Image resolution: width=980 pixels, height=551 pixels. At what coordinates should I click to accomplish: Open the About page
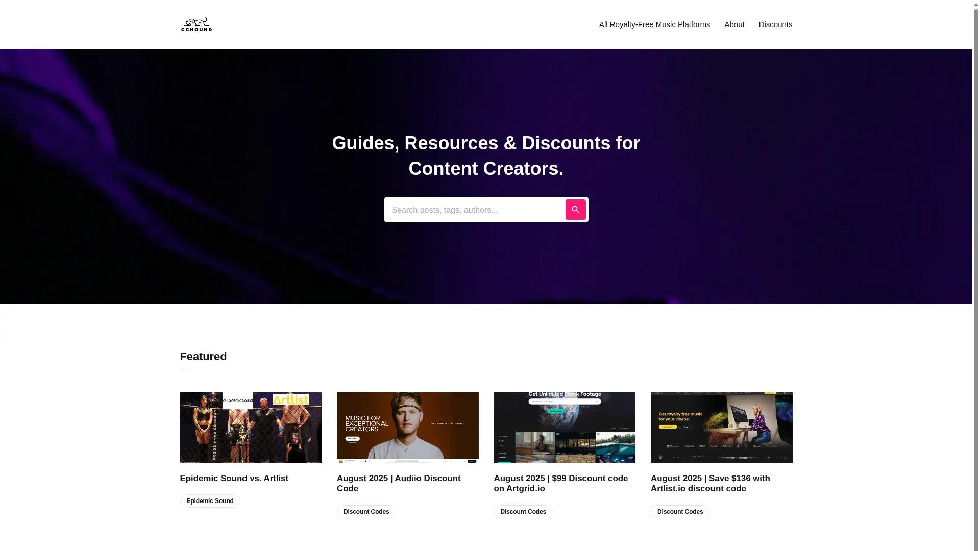[x=734, y=24]
